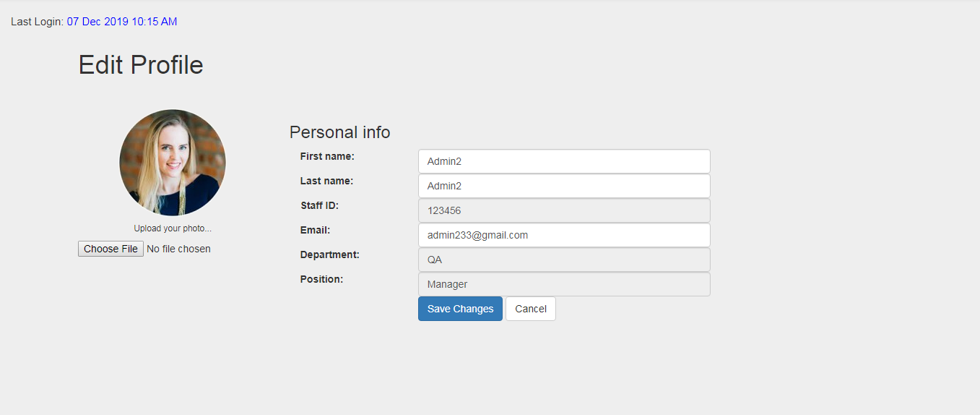The image size is (980, 415).
Task: Click the Personal info heading
Action: (x=339, y=132)
